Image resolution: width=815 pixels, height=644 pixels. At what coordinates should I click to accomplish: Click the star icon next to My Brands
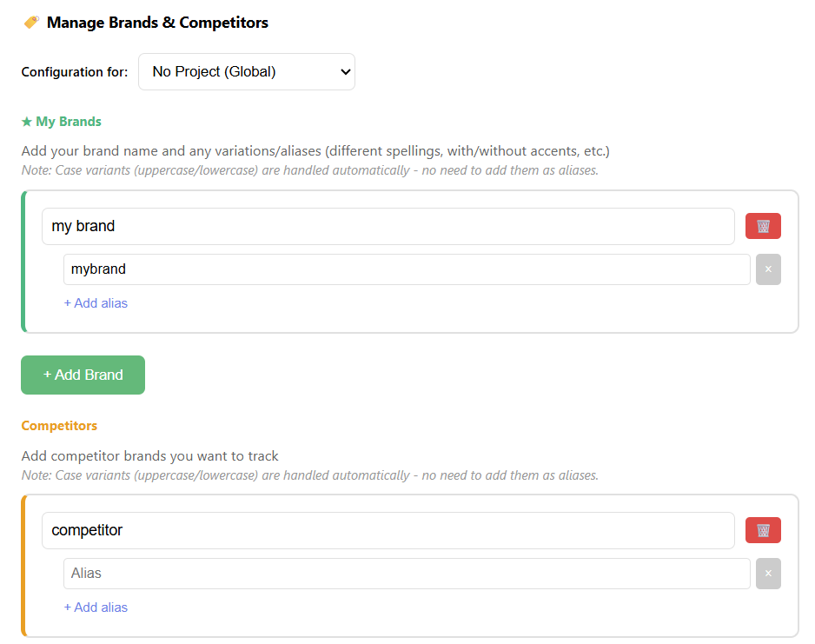pos(27,122)
